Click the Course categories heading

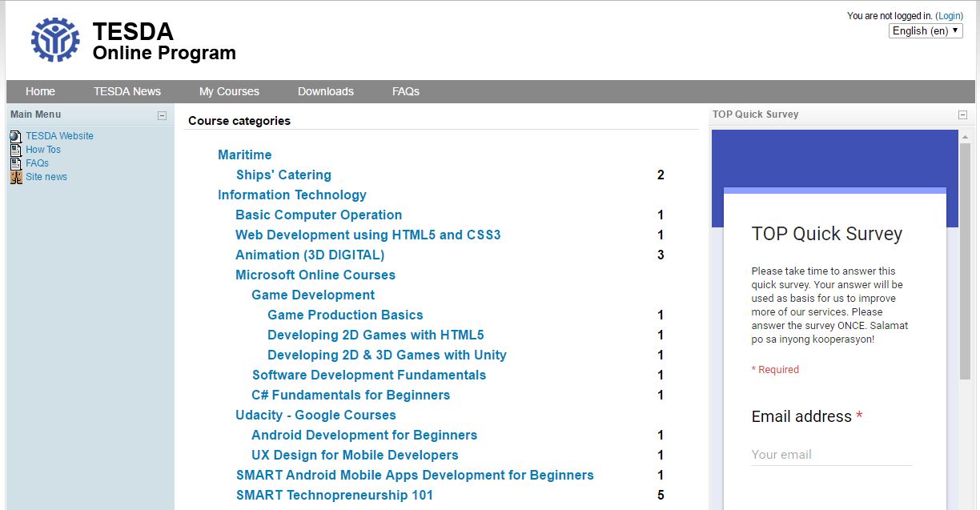click(239, 121)
